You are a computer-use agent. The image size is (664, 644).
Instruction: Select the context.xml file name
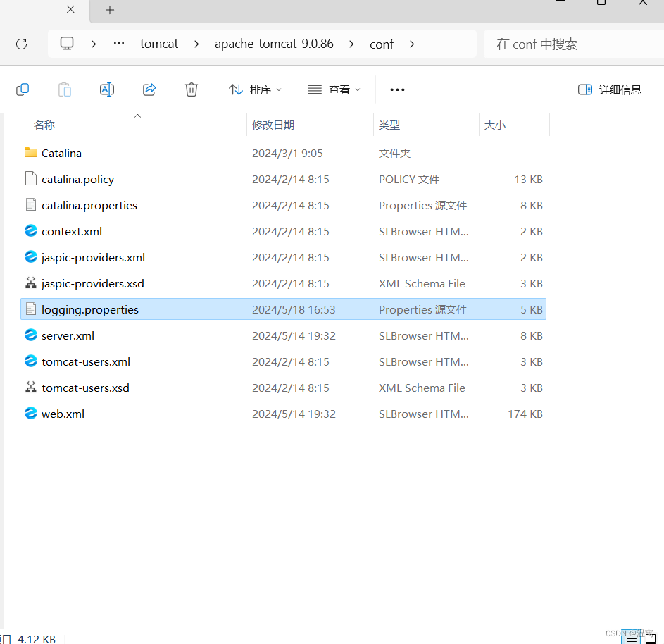72,232
